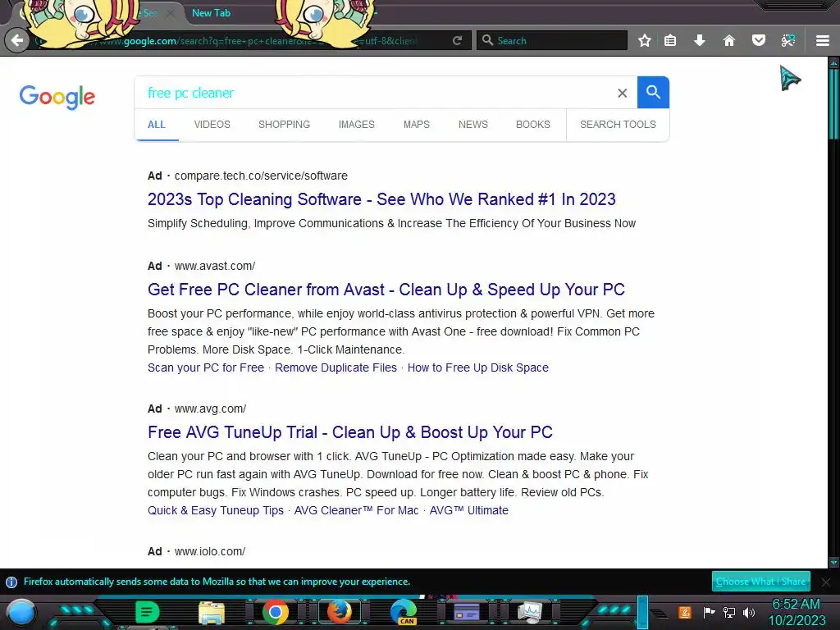
Task: Click the volume speaker tray icon
Action: click(749, 612)
